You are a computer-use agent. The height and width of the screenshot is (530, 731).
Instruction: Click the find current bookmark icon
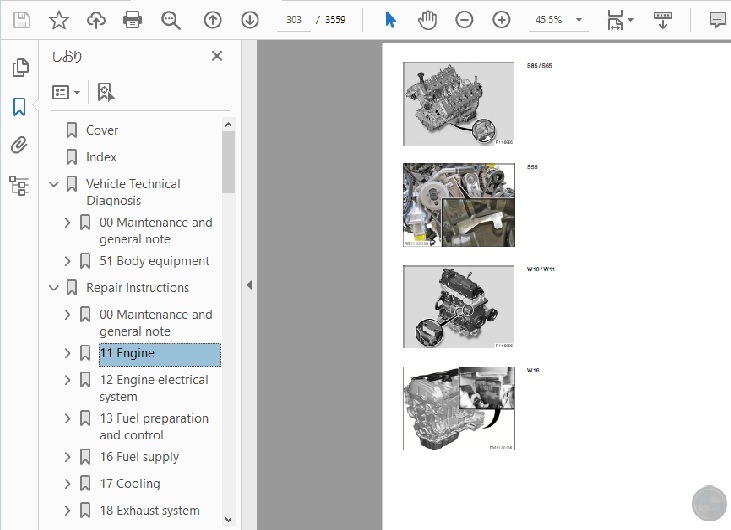(106, 92)
